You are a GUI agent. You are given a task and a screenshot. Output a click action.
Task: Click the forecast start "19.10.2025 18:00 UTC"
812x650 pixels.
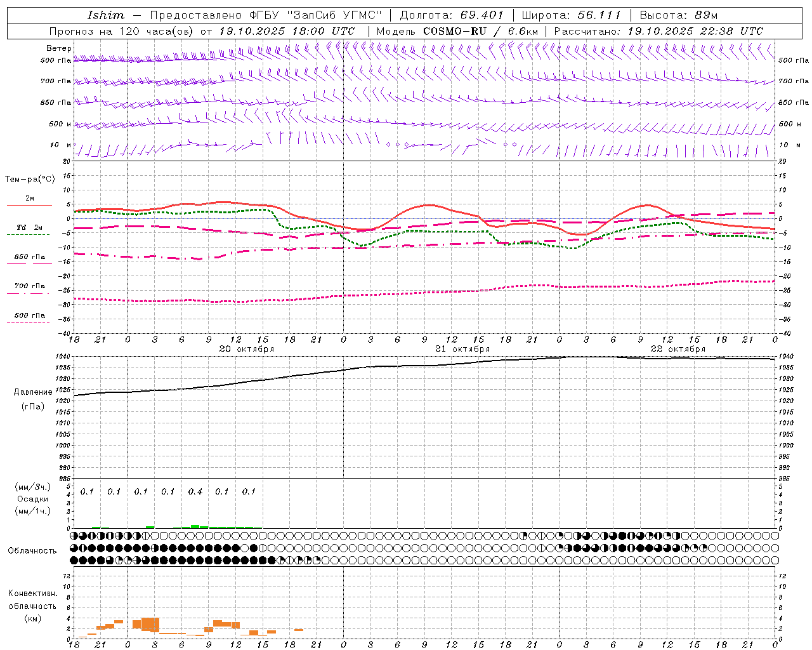coord(287,31)
